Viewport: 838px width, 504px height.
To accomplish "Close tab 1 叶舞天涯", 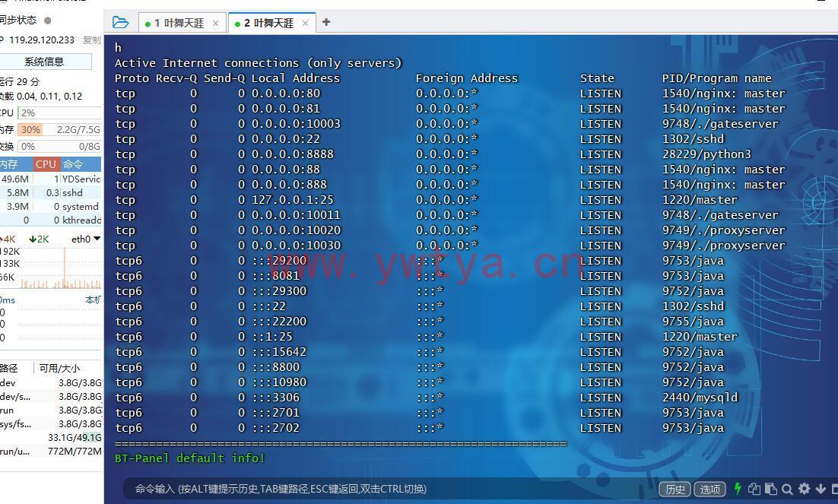I will tap(215, 24).
